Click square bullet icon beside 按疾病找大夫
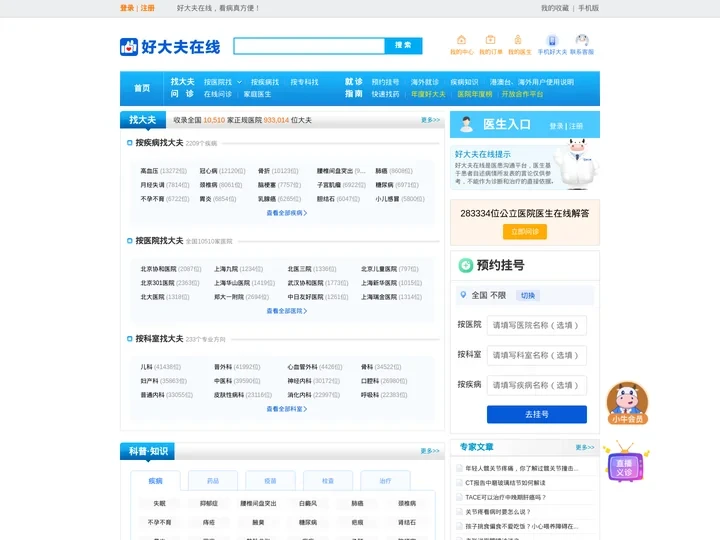This screenshot has height=540, width=720. tap(129, 143)
